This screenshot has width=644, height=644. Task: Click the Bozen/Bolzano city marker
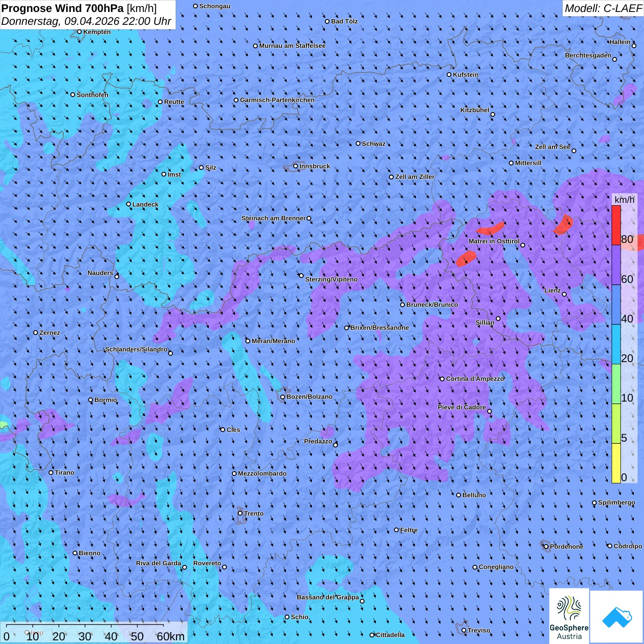pyautogui.click(x=283, y=397)
